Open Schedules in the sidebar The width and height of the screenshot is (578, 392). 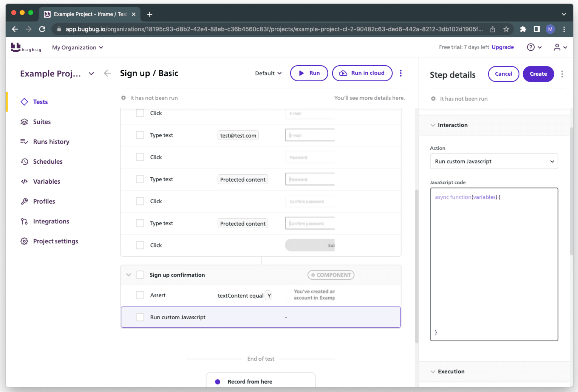click(48, 162)
